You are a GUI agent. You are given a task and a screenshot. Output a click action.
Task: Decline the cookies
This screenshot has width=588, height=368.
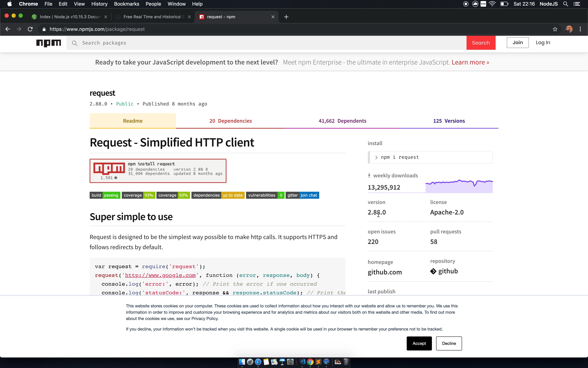(x=449, y=343)
